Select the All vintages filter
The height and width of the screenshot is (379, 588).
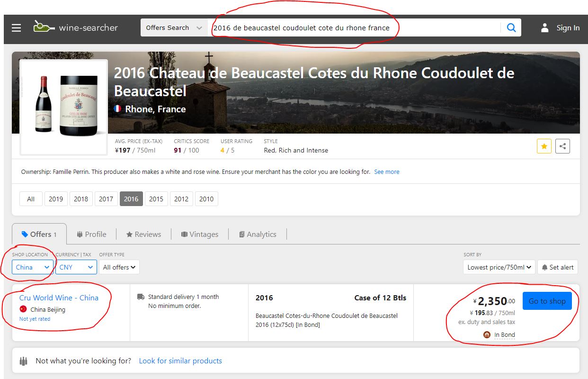click(31, 199)
